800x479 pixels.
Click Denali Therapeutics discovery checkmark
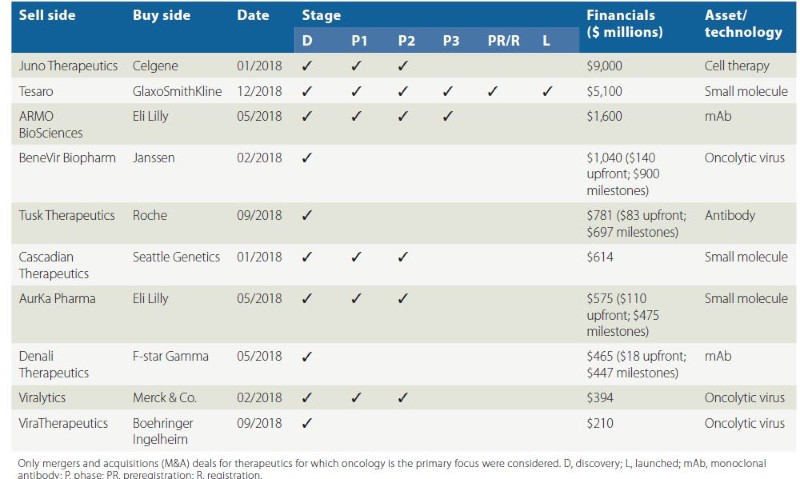click(x=307, y=356)
